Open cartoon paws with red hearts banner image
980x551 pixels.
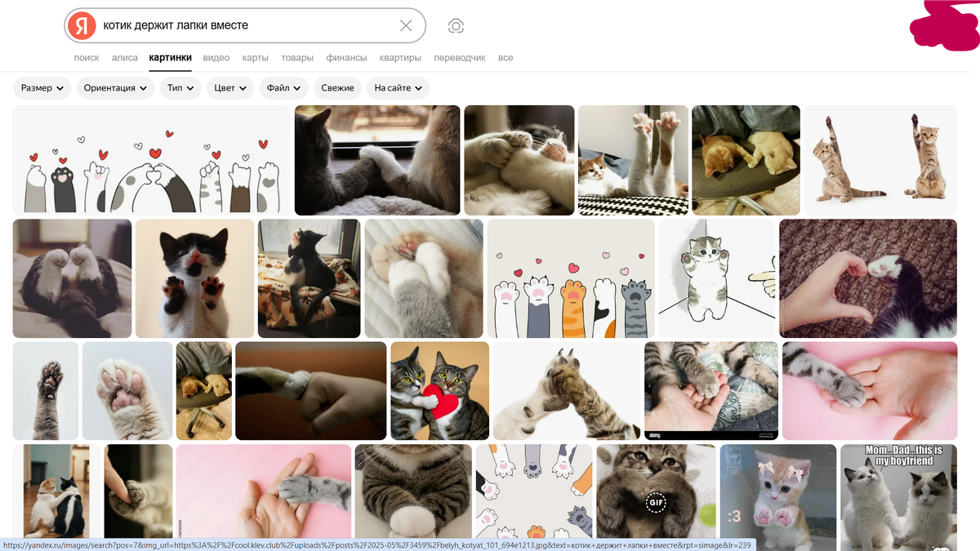click(x=152, y=160)
